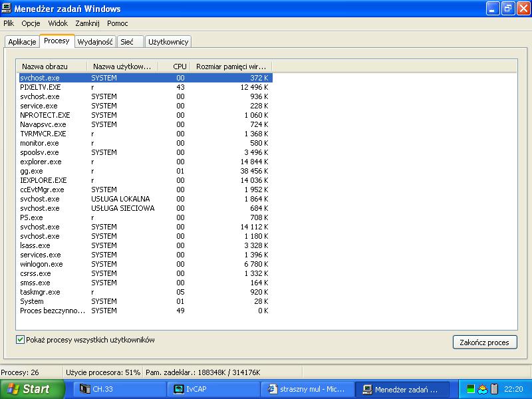Sort by the Nazwa obrazu column header

[52, 66]
